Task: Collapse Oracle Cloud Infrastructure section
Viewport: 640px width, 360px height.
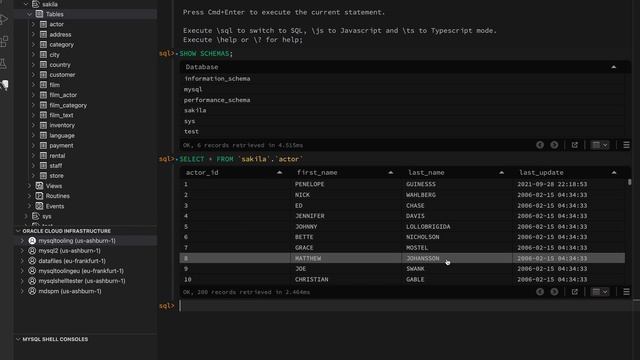Action: [18, 231]
